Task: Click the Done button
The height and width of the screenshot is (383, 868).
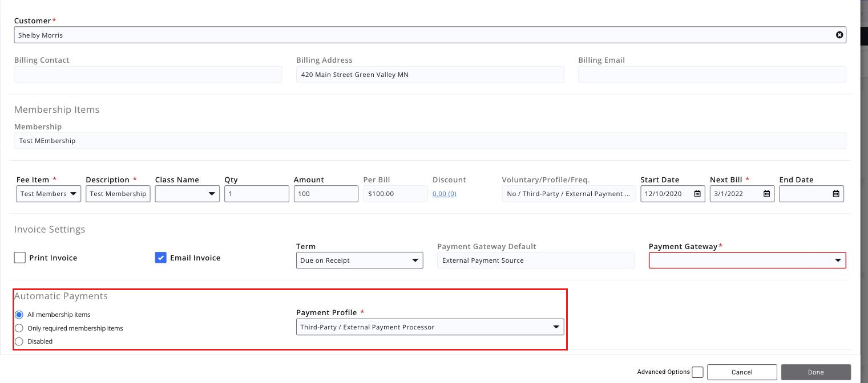Action: 816,372
